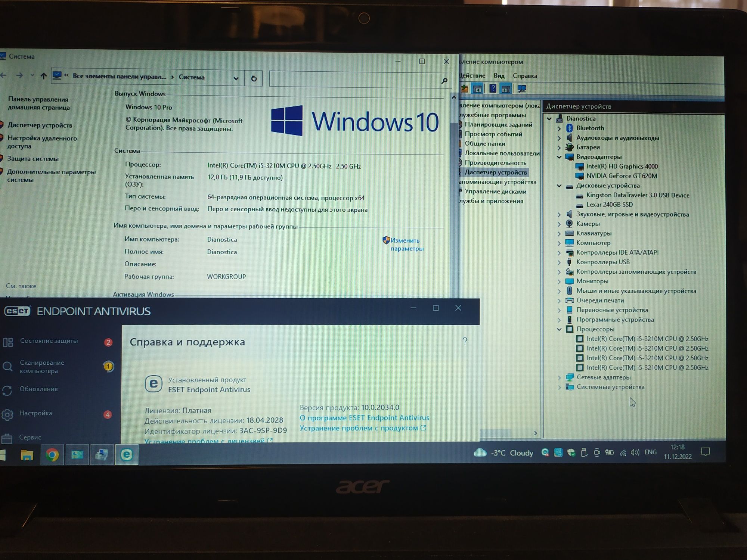This screenshot has width=747, height=560.
Task: Click Computer Management taskbar icon
Action: coord(102,455)
